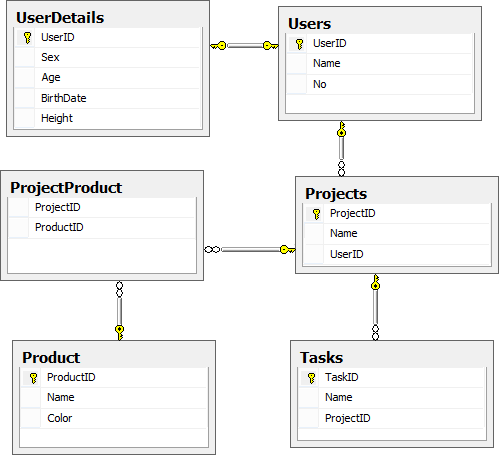Click the key endpoint on Projects left edge
Screen dimensions: 499x455
click(x=288, y=249)
